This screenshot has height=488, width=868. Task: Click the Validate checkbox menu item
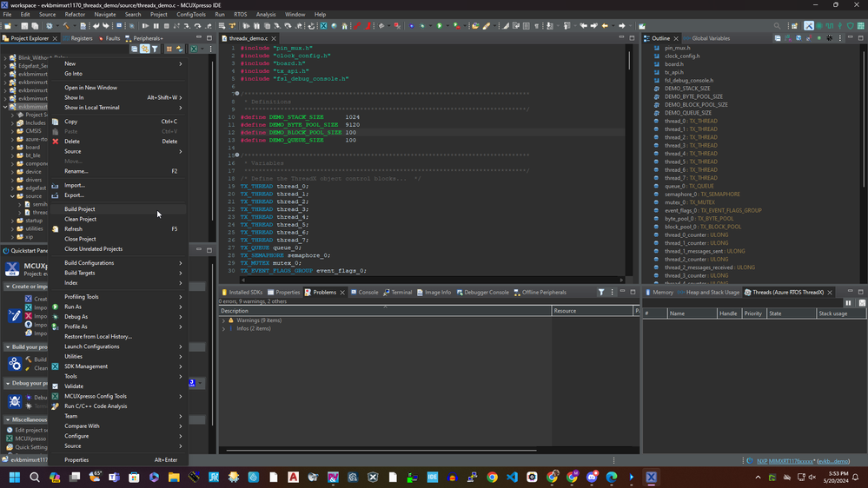click(x=74, y=386)
